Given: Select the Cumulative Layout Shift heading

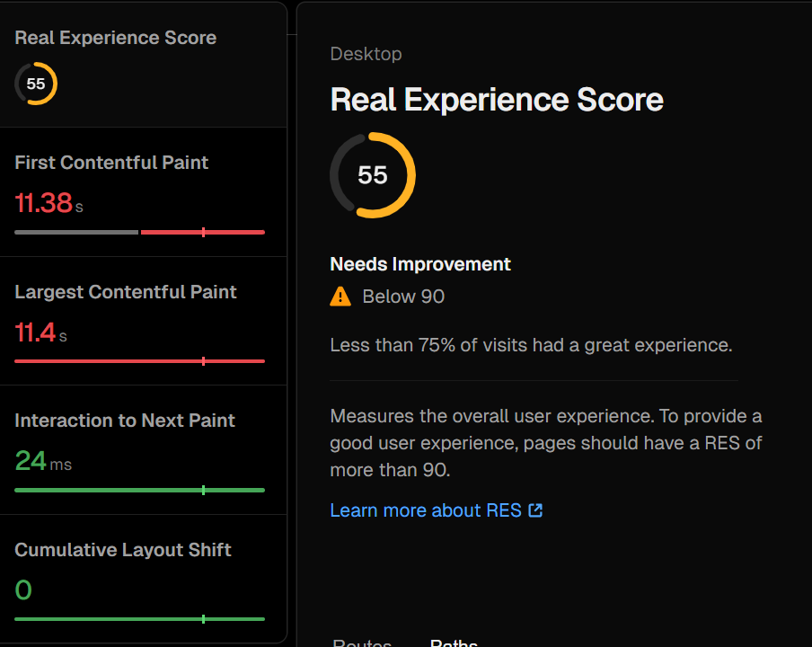Looking at the screenshot, I should pyautogui.click(x=123, y=550).
